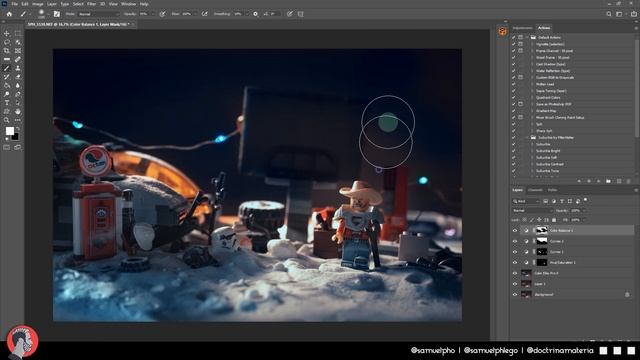Collapse the Suburbia by FilterMeter folder
Screen dimensions: 640x360
(527, 138)
